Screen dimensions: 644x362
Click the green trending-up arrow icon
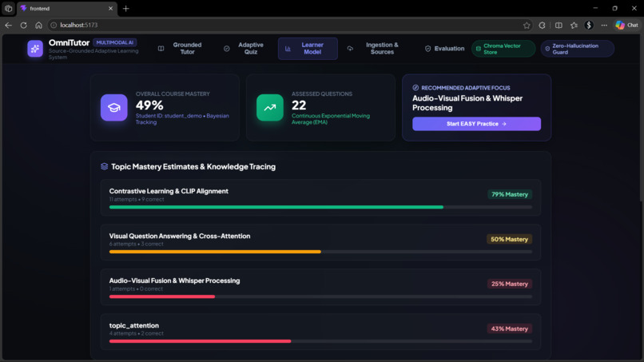pos(270,108)
